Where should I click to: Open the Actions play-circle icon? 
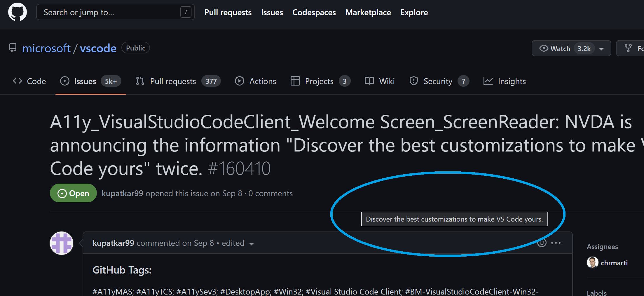(239, 81)
